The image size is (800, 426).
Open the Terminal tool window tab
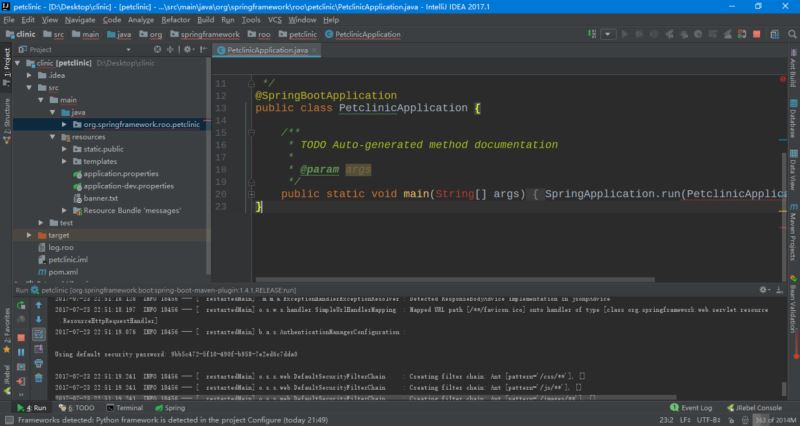point(124,408)
